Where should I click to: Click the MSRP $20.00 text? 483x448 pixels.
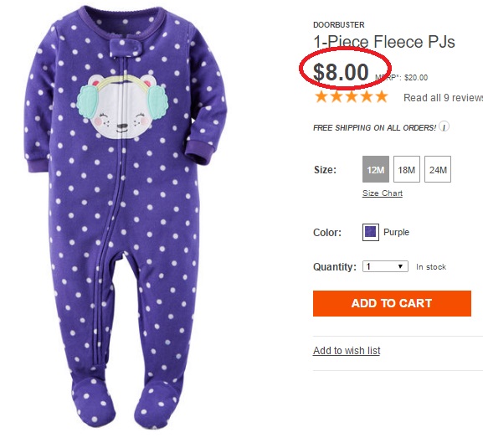(401, 78)
